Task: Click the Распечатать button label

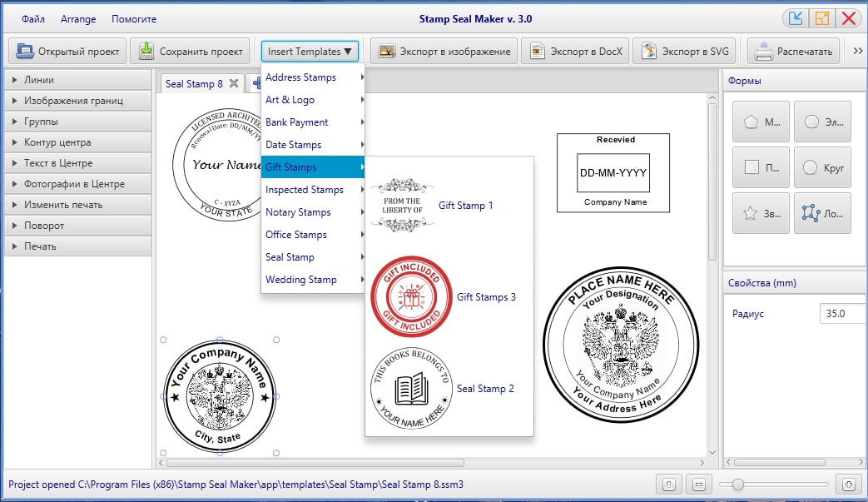Action: [x=805, y=52]
